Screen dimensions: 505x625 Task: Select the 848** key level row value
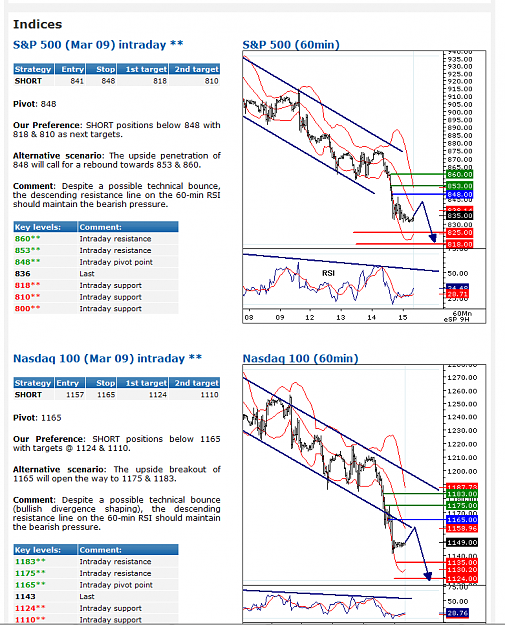coord(28,262)
